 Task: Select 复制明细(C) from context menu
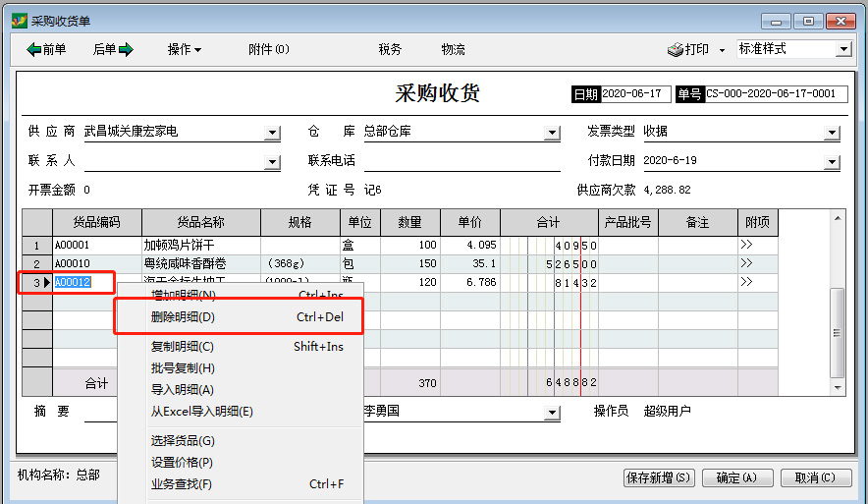coord(240,347)
